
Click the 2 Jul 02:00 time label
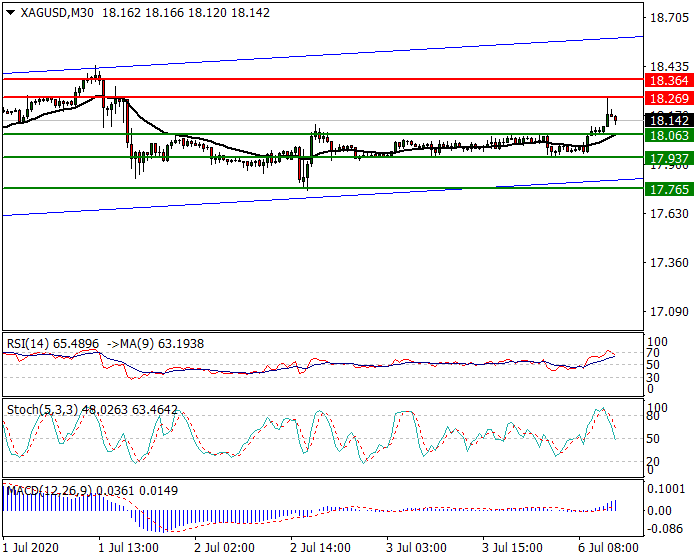tap(225, 548)
